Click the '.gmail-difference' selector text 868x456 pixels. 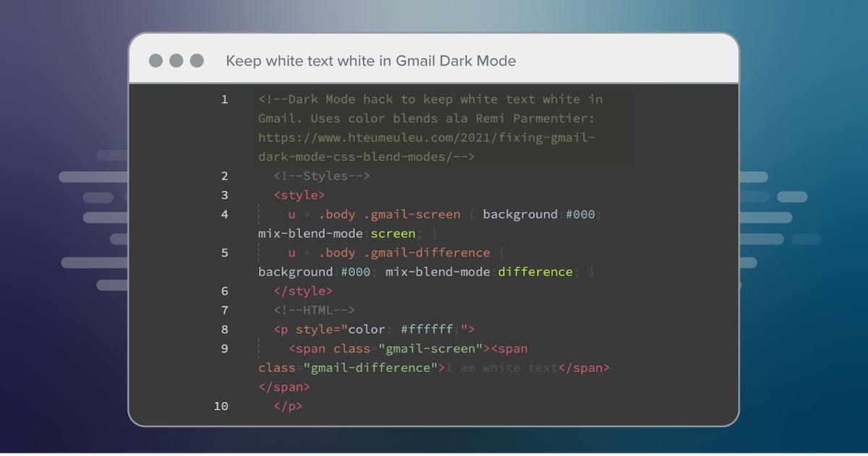(427, 252)
